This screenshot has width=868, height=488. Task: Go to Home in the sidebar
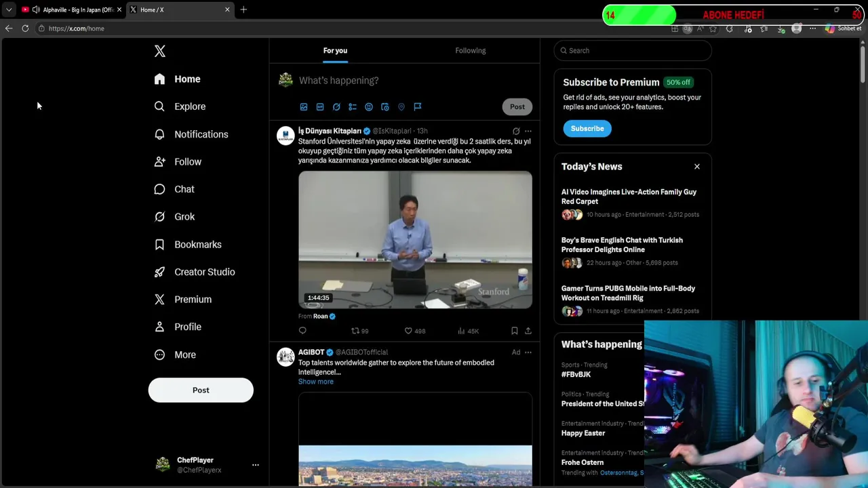(x=177, y=79)
